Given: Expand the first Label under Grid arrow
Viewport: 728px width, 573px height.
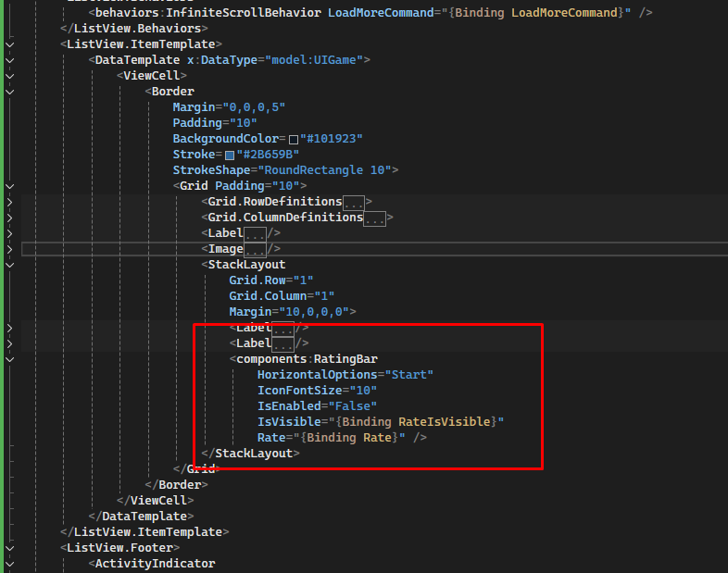Looking at the screenshot, I should click(10, 233).
